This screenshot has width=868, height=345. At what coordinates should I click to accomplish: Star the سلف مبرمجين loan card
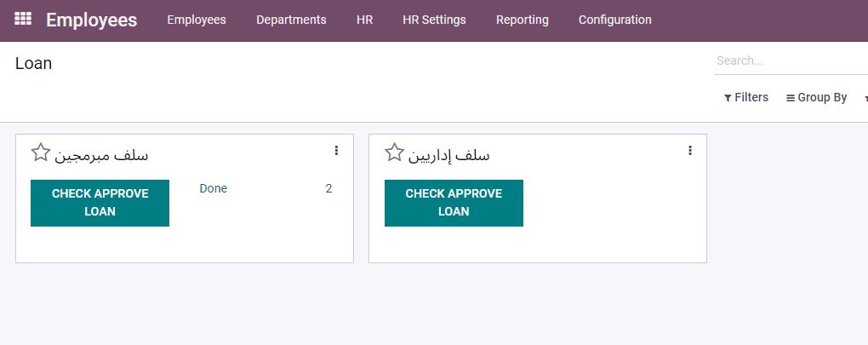tap(40, 152)
